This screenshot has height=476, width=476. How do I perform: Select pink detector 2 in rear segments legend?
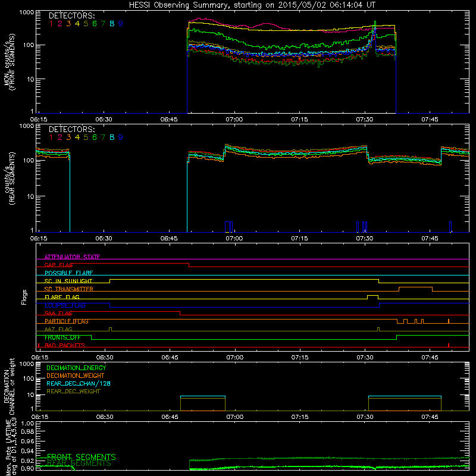[x=60, y=137]
